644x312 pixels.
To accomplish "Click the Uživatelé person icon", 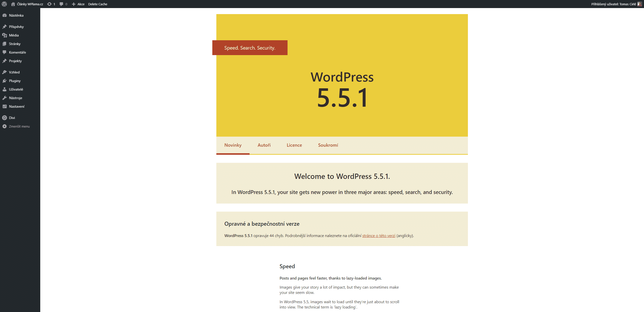I will pos(5,89).
